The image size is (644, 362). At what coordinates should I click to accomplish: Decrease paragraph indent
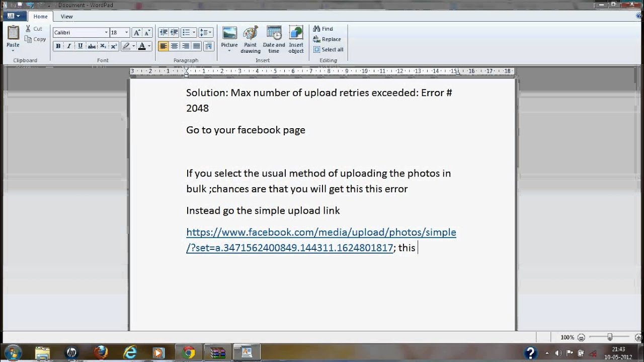163,33
